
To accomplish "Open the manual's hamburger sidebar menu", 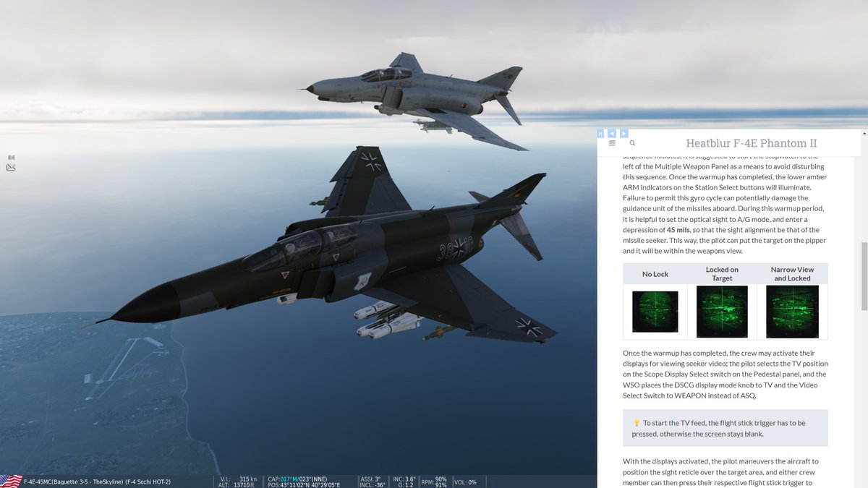I will click(612, 143).
